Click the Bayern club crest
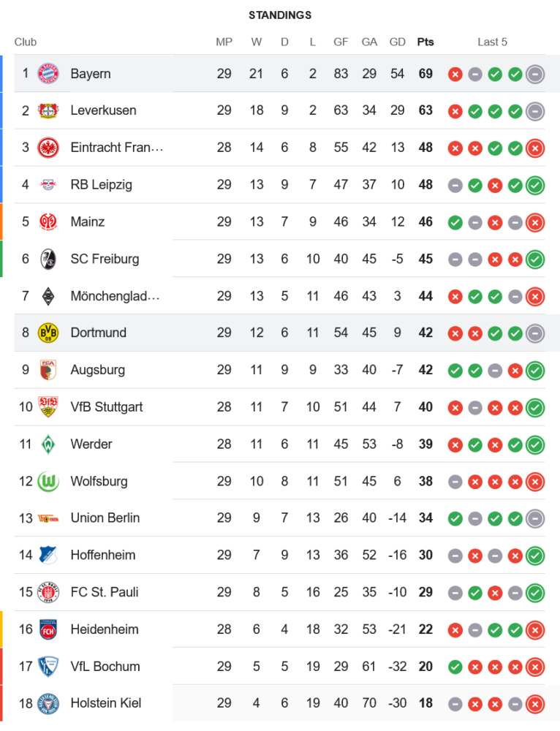 pos(48,74)
